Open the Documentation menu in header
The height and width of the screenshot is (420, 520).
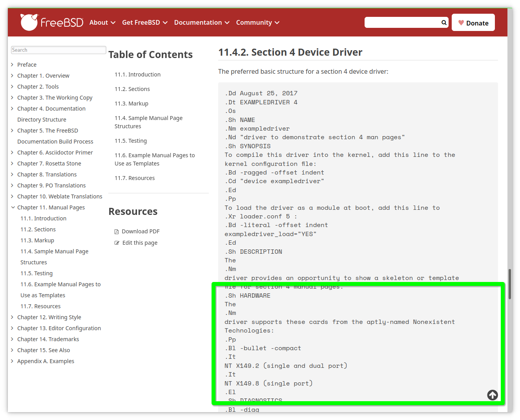point(201,23)
